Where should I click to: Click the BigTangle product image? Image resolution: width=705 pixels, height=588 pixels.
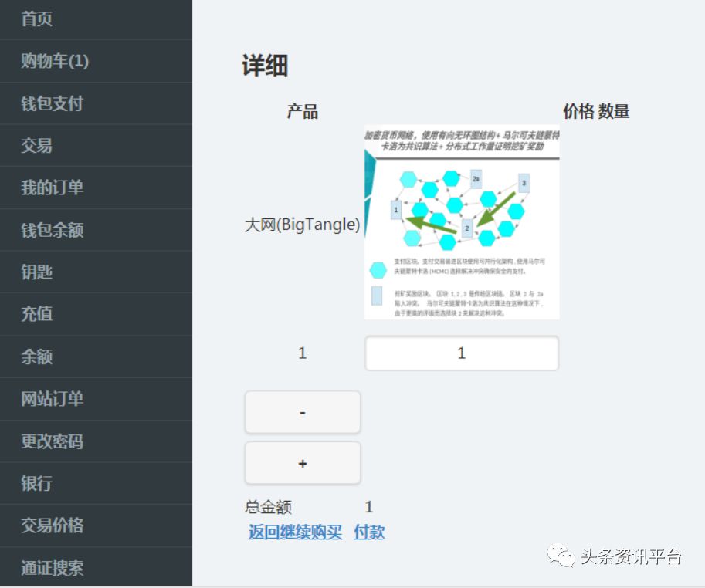462,222
